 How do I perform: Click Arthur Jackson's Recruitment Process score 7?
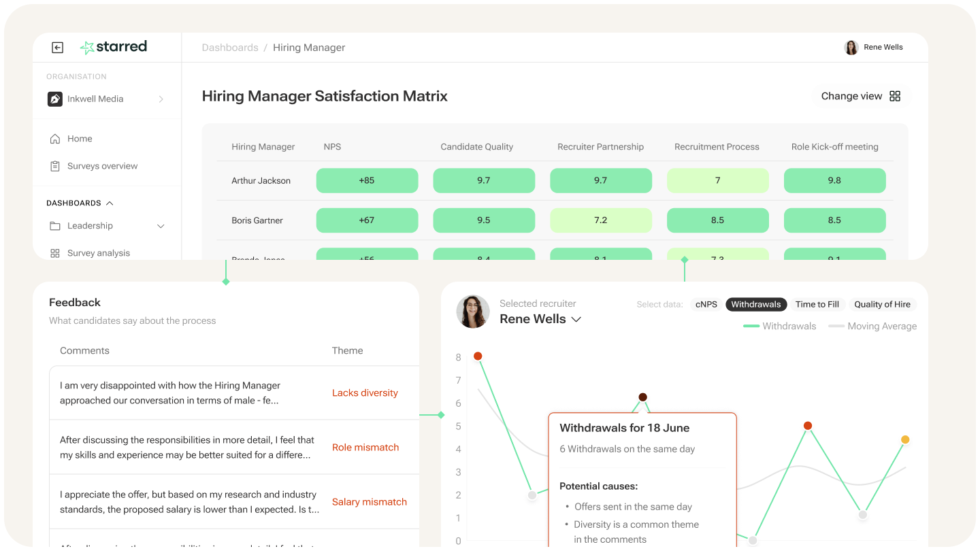(717, 181)
